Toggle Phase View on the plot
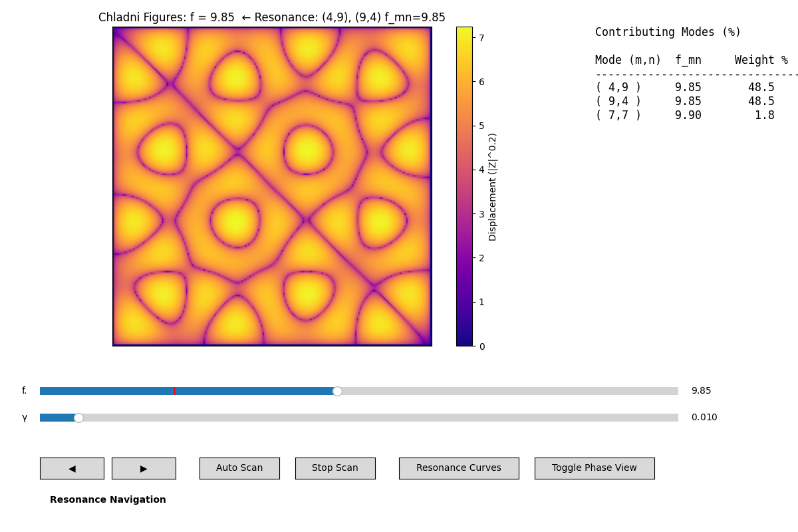The height and width of the screenshot is (532, 798). 595,468
